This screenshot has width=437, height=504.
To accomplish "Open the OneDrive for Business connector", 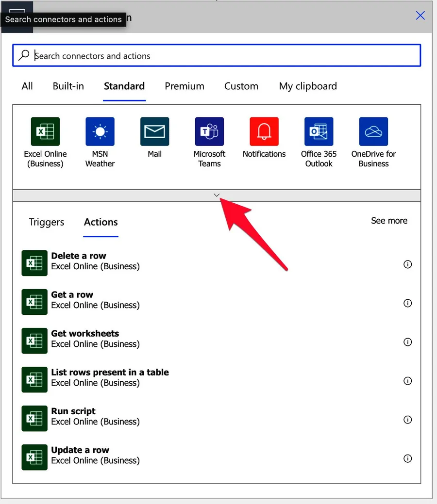I will pos(373,131).
